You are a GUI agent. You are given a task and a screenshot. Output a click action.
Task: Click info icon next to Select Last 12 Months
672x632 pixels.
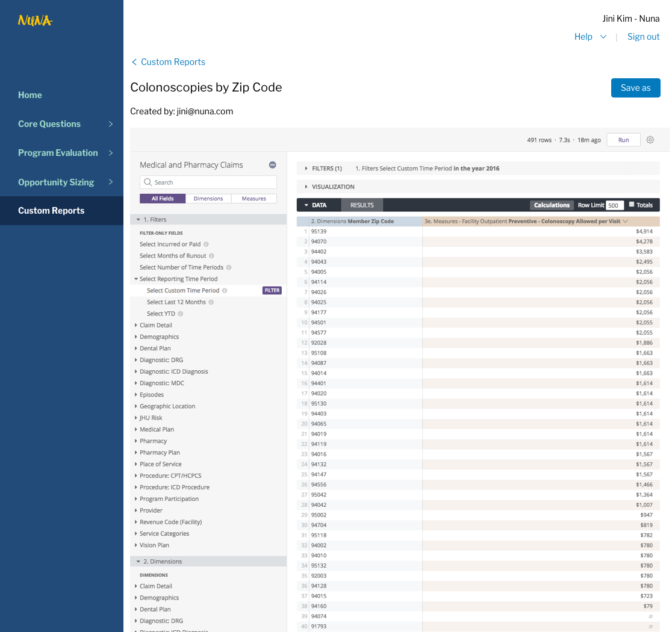[211, 302]
